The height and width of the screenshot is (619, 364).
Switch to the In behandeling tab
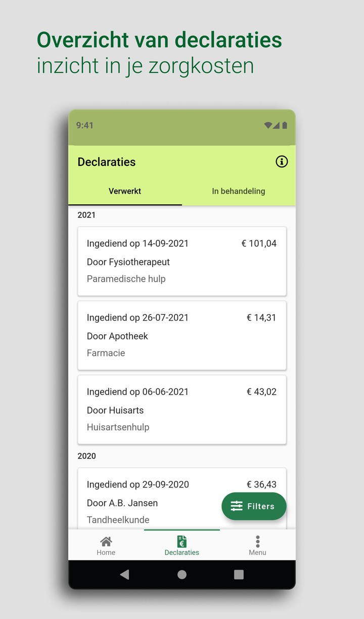point(239,191)
